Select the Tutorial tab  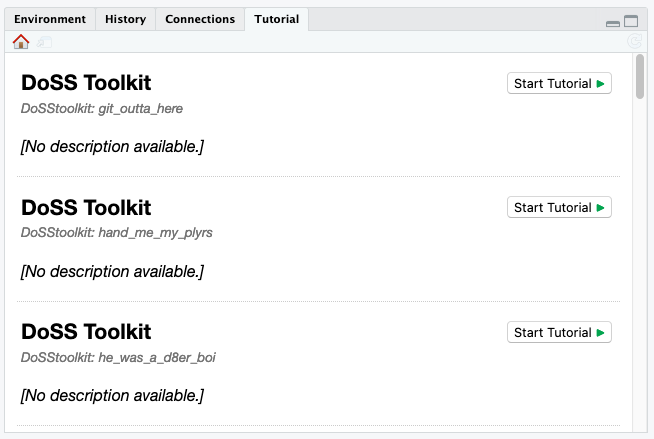277,19
